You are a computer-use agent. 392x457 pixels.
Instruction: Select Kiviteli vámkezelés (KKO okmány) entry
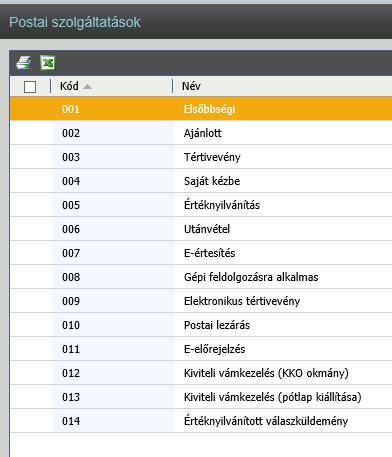pos(266,373)
